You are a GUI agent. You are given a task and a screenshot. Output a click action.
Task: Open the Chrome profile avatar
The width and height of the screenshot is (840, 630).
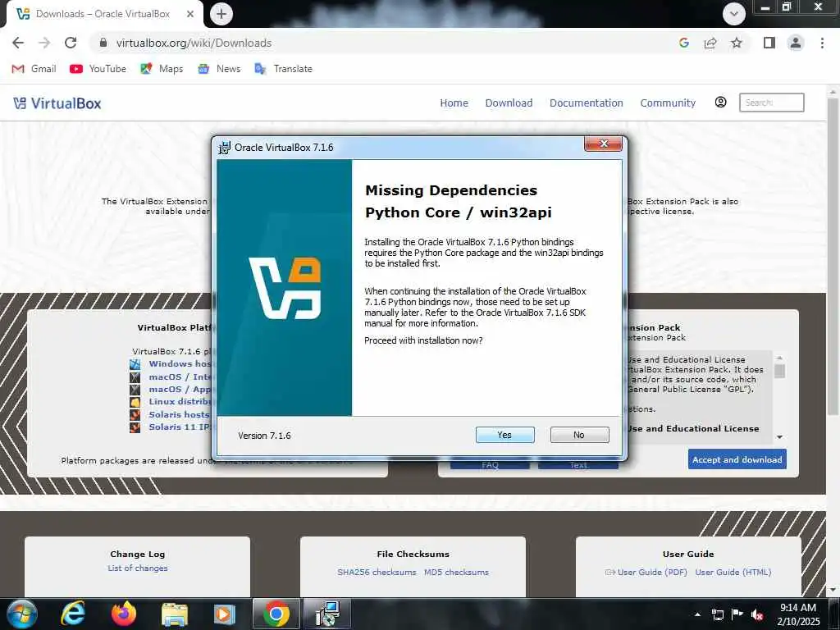[x=796, y=43]
